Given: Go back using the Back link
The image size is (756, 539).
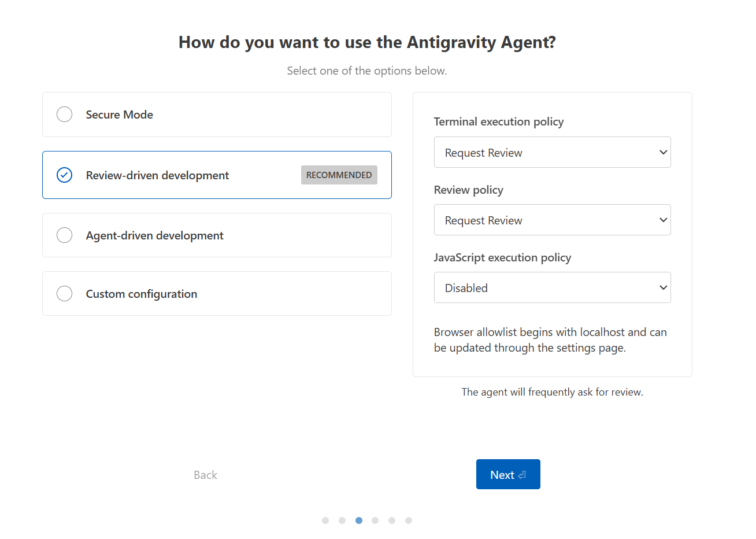Looking at the screenshot, I should (x=205, y=475).
